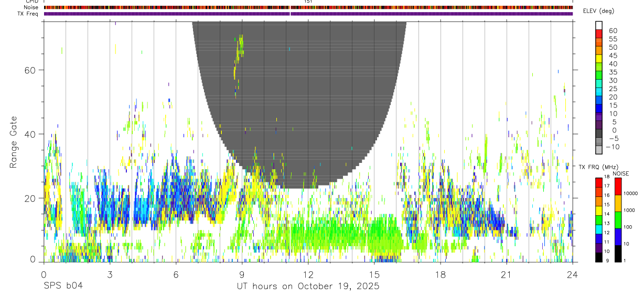
Task: Click the "1000" label on the NOISE scale
Action: [629, 210]
